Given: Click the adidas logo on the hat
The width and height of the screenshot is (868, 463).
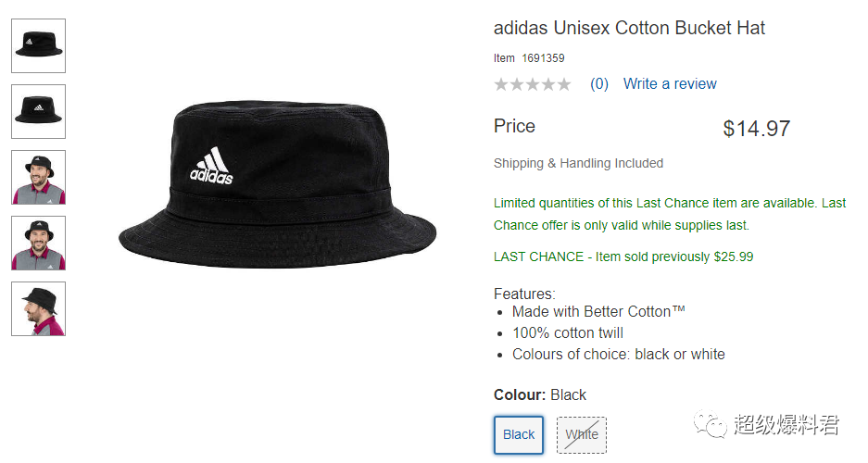Looking at the screenshot, I should pyautogui.click(x=211, y=166).
